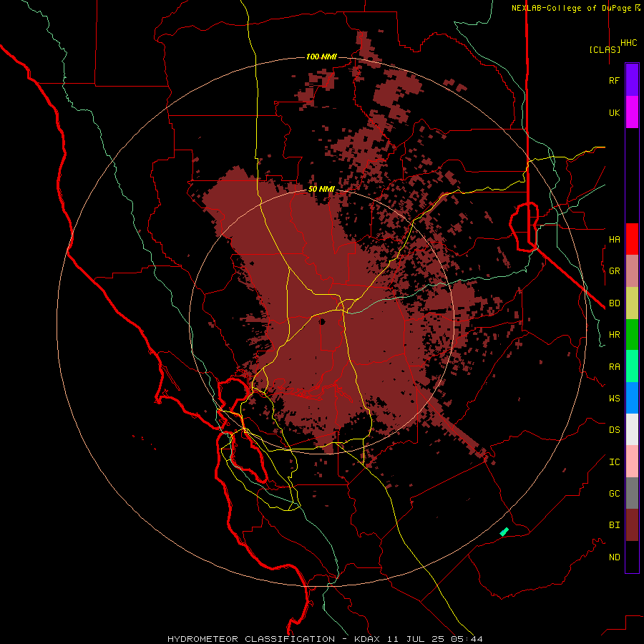
Task: Click the white DS legend swatch
Action: pos(632,429)
